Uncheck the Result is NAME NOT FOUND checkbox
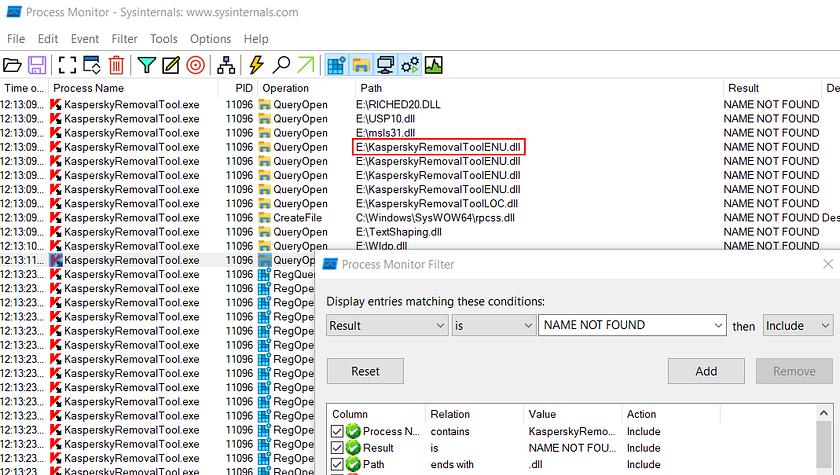 pos(337,448)
